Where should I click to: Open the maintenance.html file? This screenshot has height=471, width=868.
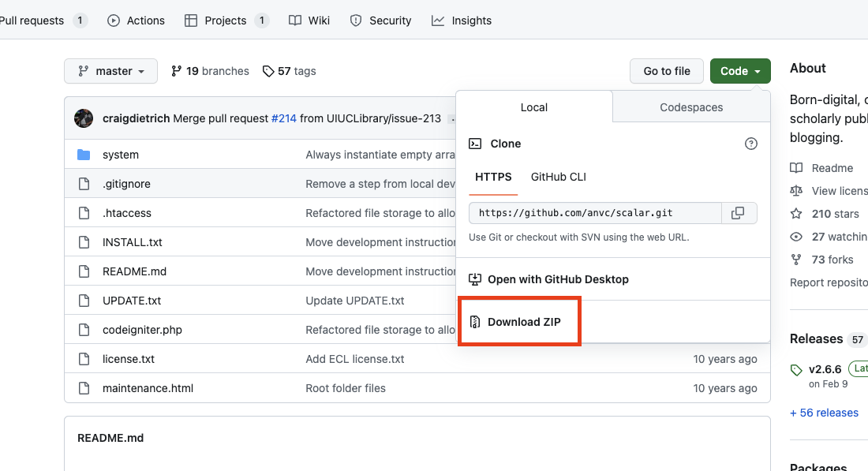pos(148,388)
